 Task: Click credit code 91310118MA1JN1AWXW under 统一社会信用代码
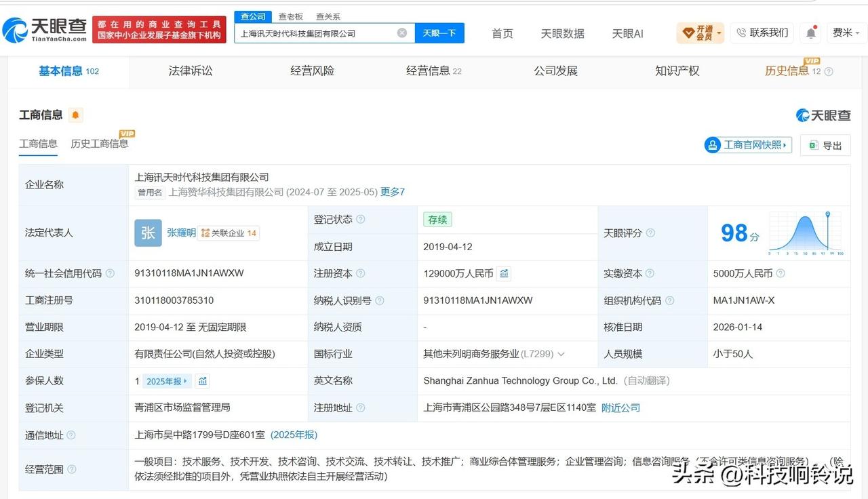(x=189, y=273)
